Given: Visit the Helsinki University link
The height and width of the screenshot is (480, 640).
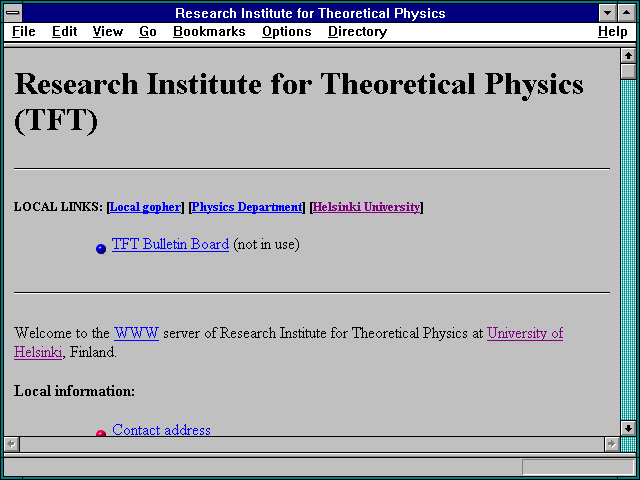Looking at the screenshot, I should [x=366, y=207].
